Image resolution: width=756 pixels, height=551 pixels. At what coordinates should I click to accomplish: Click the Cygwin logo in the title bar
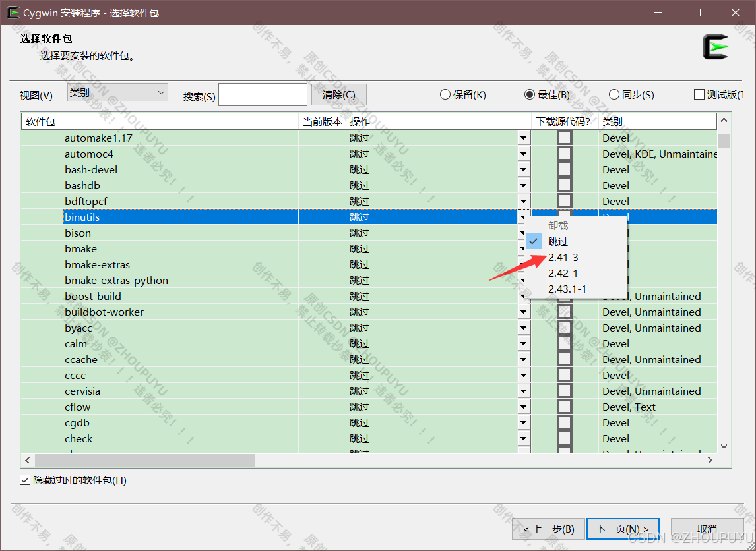13,13
